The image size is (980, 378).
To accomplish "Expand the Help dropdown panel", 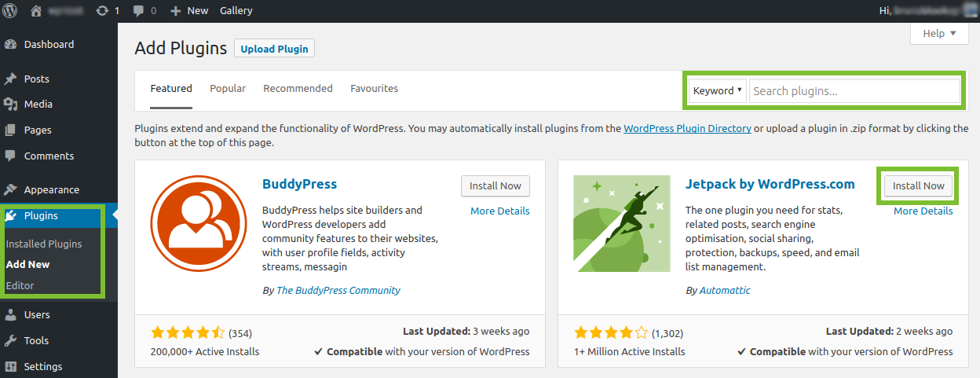I will (939, 33).
